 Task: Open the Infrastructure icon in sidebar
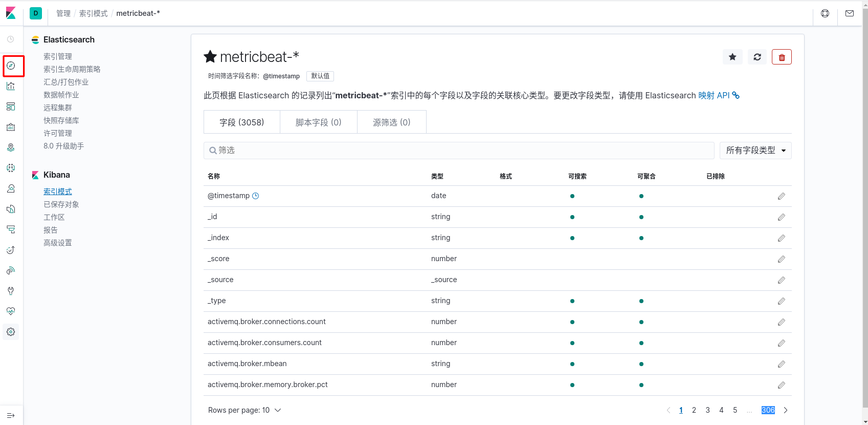click(11, 188)
